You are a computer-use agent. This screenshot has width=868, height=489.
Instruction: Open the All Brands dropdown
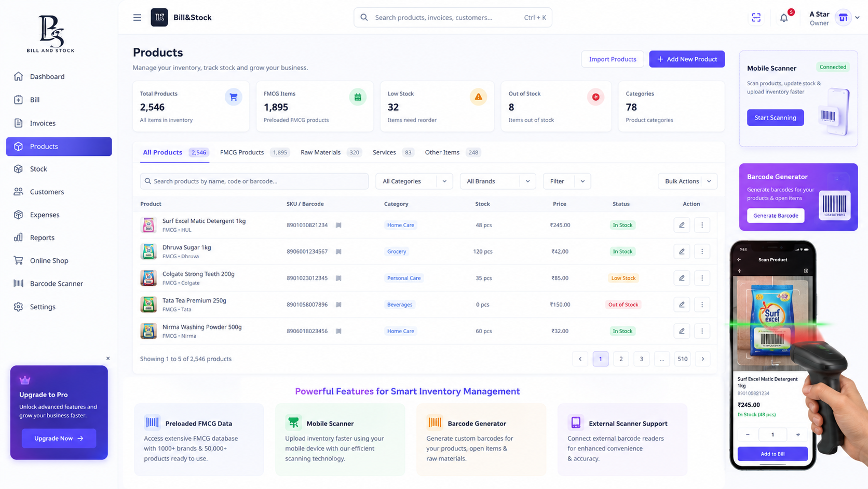[x=497, y=181]
